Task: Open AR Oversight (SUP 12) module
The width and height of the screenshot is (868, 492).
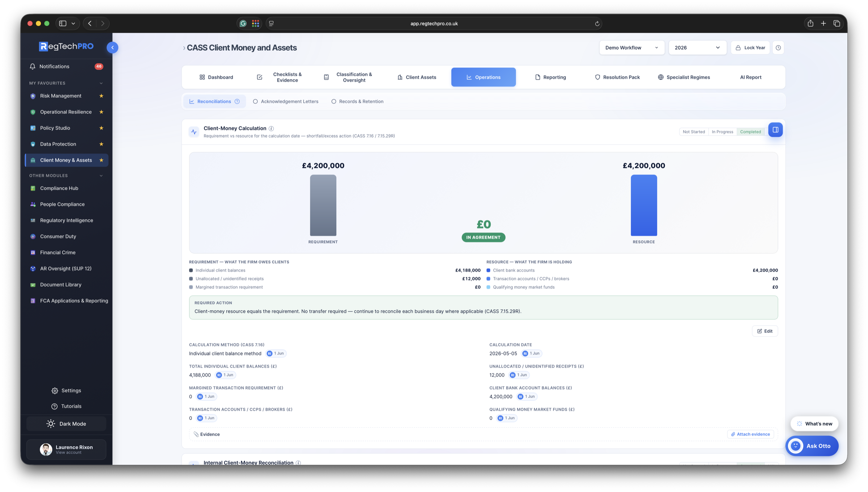Action: [x=67, y=268]
